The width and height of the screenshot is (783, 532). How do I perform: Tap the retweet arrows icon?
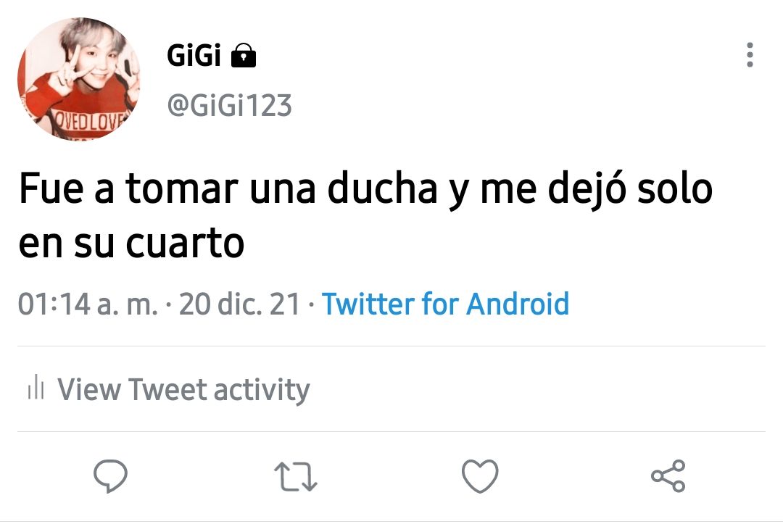tap(296, 477)
